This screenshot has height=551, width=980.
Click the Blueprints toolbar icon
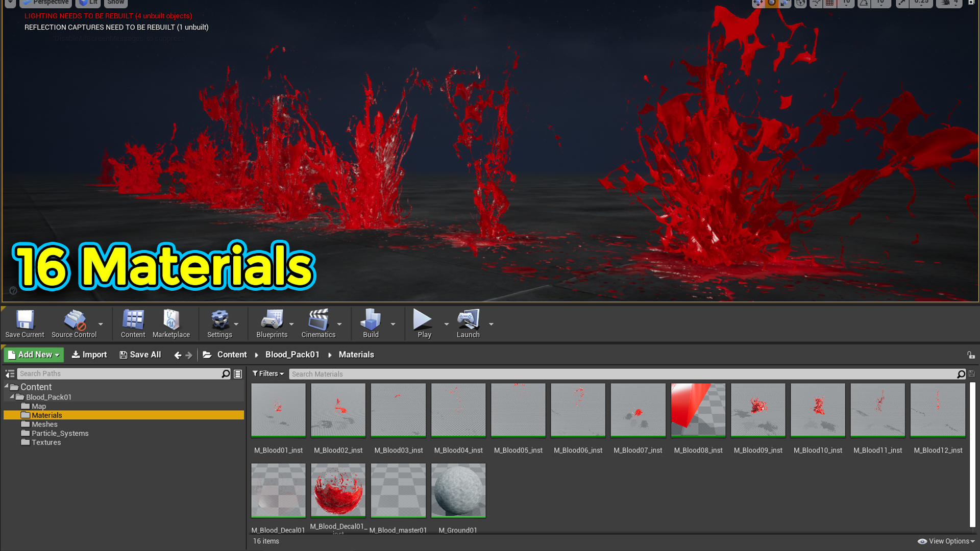tap(272, 322)
